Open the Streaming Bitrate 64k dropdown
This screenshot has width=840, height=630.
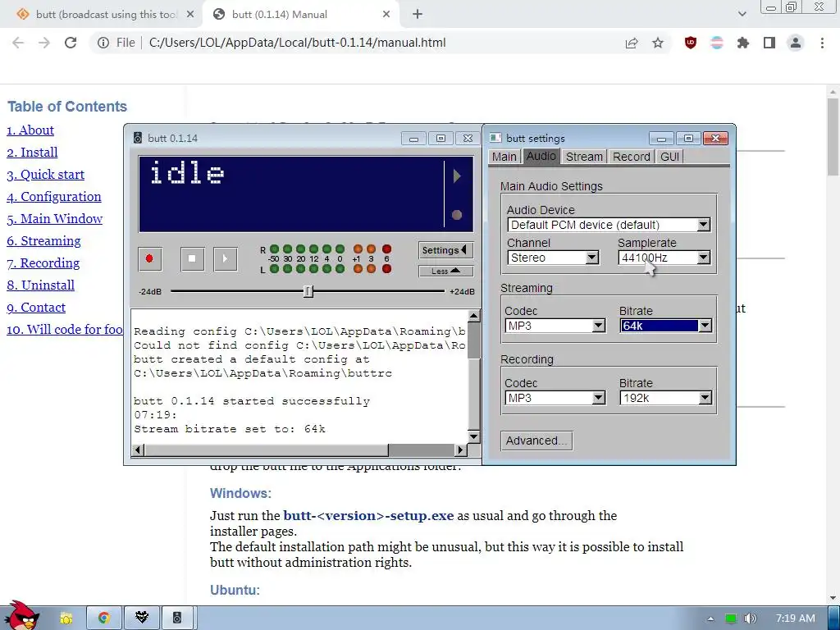pyautogui.click(x=666, y=326)
